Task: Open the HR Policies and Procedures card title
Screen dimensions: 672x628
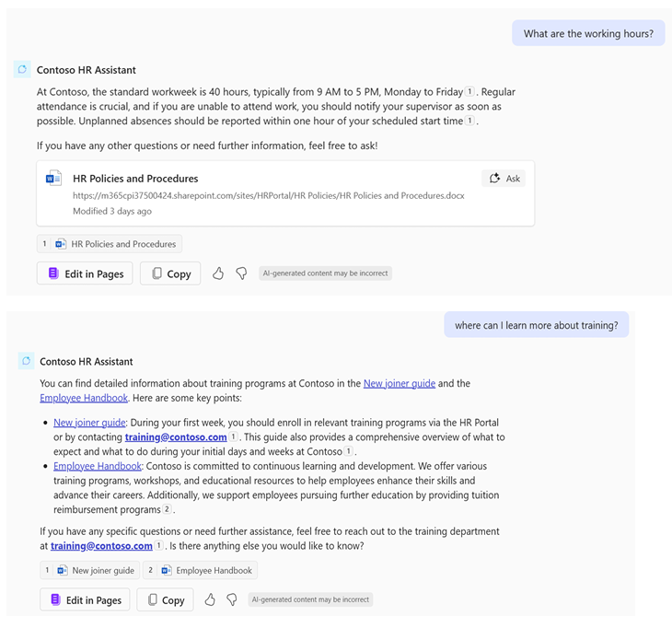Action: click(135, 179)
